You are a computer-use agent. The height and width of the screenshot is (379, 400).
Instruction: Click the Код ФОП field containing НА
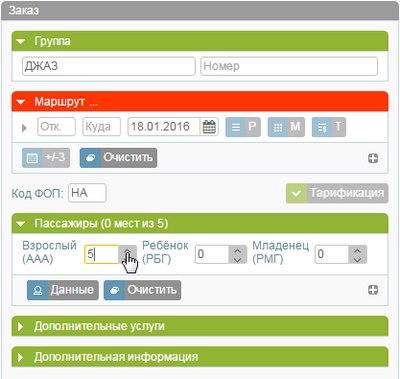tap(87, 193)
